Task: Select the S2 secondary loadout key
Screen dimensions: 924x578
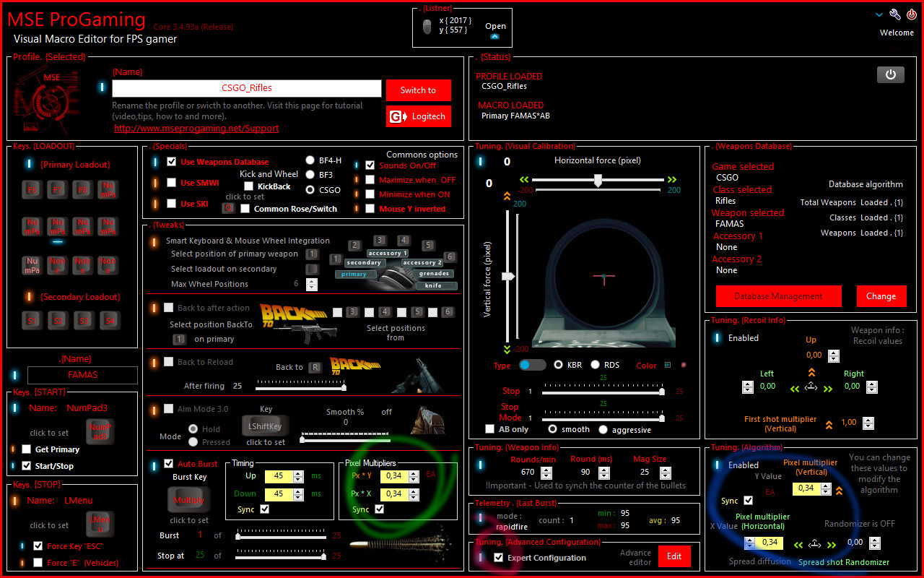Action: pyautogui.click(x=58, y=319)
